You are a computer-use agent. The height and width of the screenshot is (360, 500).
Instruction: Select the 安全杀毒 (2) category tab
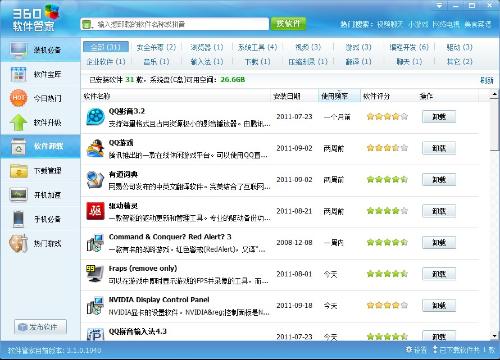(x=156, y=47)
